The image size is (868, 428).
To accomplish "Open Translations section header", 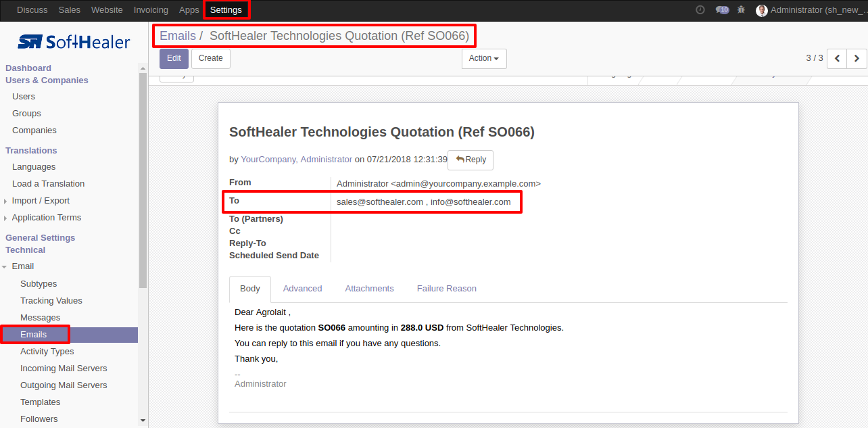I will click(31, 151).
